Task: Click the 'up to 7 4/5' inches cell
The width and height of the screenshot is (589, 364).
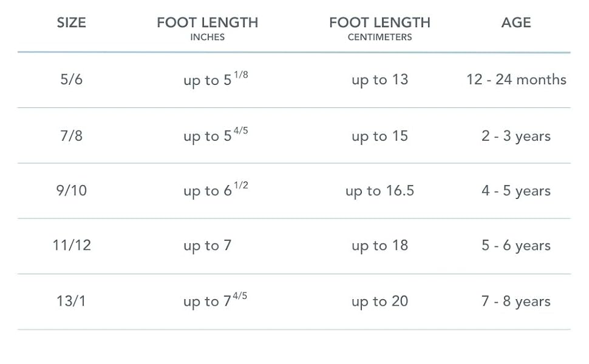Action: point(215,302)
